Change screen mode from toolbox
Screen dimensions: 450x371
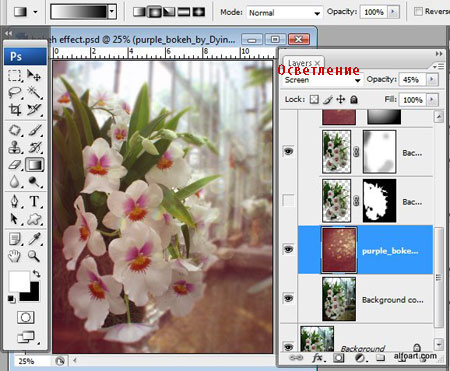(x=26, y=337)
